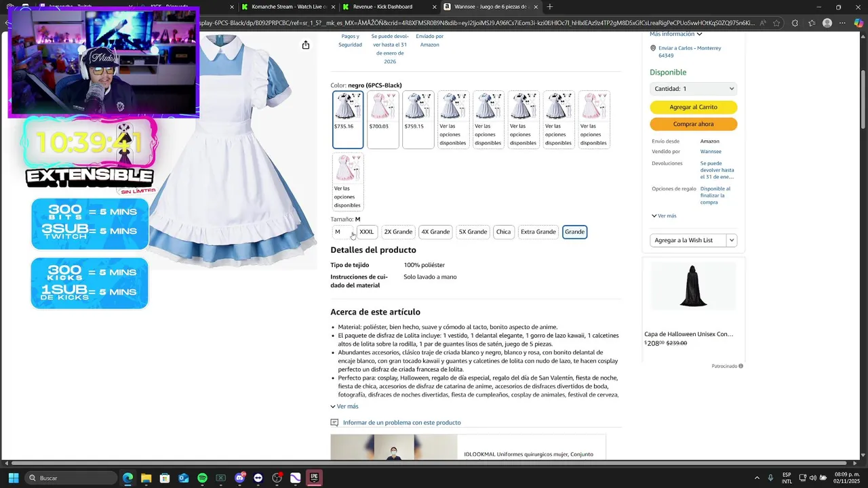Open the Wish List dropdown arrow

coord(732,240)
